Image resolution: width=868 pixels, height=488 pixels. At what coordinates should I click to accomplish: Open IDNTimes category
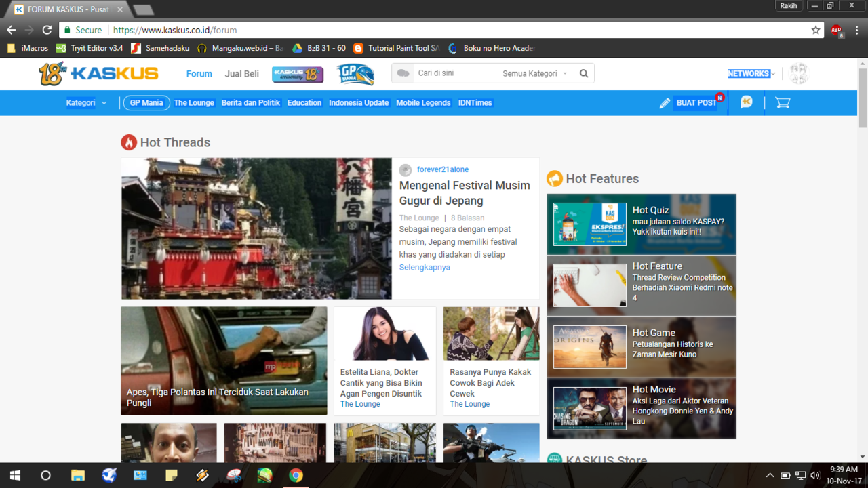(475, 103)
